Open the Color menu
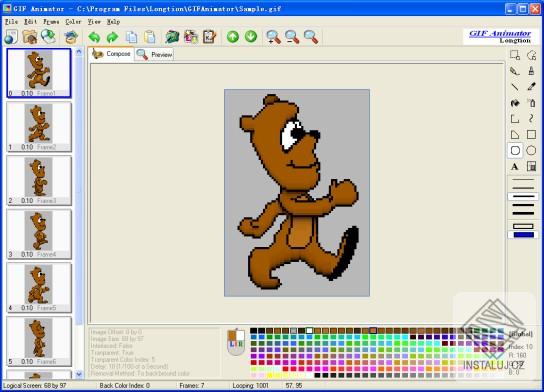The image size is (544, 392). pyautogui.click(x=73, y=22)
